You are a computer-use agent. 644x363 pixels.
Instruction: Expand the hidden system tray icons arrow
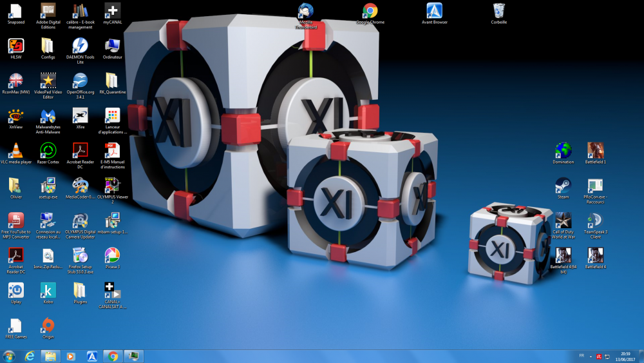click(591, 356)
